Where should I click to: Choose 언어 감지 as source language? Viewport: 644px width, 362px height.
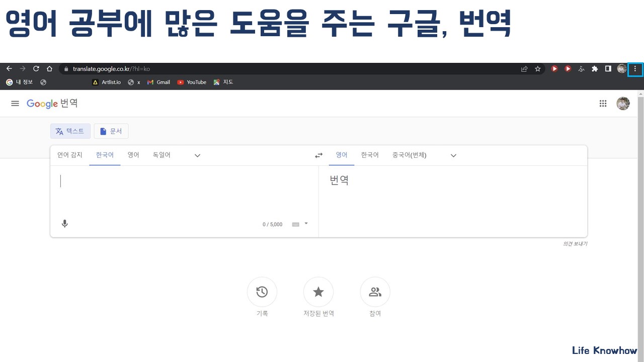point(70,155)
